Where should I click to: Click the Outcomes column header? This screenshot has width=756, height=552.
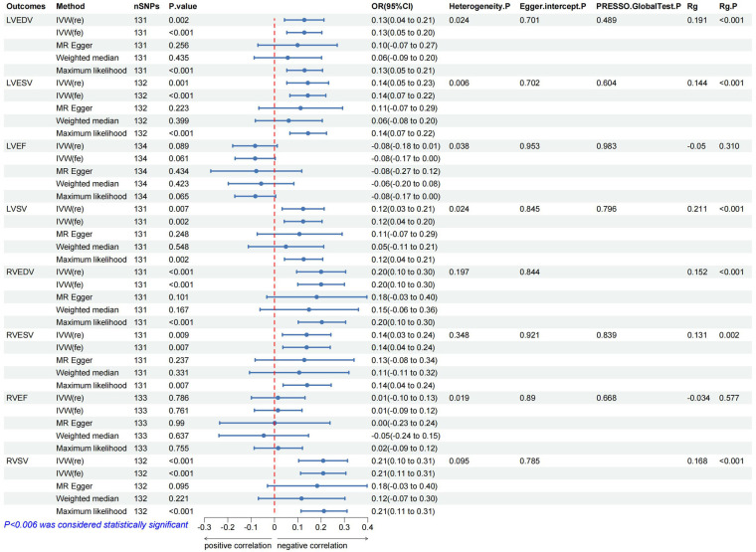tap(26, 6)
